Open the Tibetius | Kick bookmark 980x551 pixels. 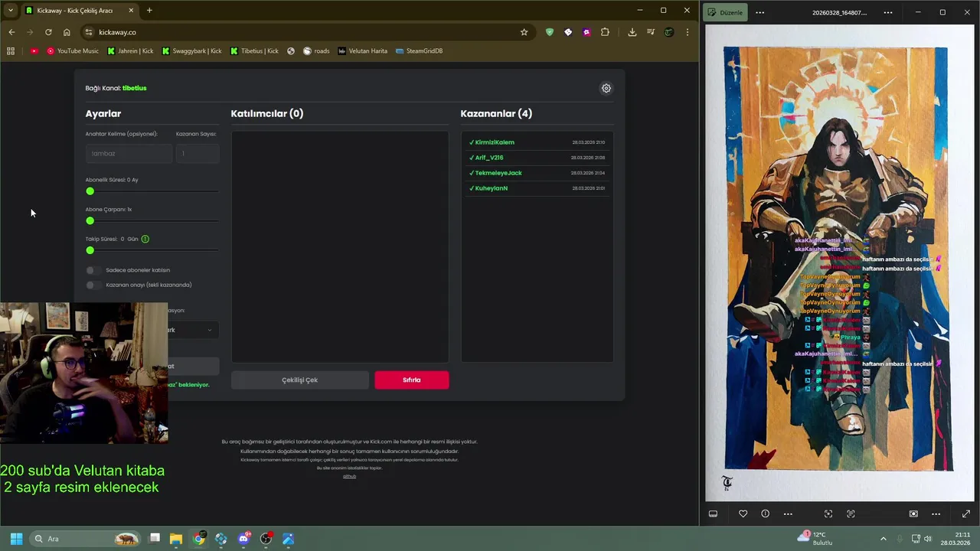(254, 51)
